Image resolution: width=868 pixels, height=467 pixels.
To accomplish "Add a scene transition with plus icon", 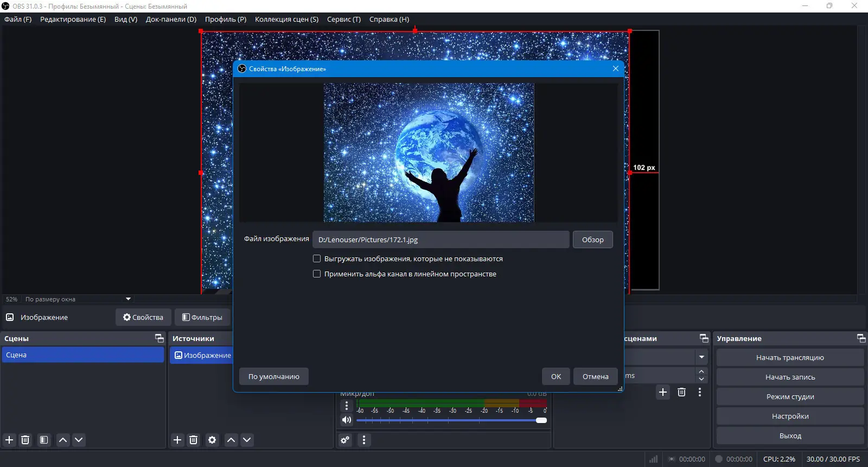I will pyautogui.click(x=663, y=392).
